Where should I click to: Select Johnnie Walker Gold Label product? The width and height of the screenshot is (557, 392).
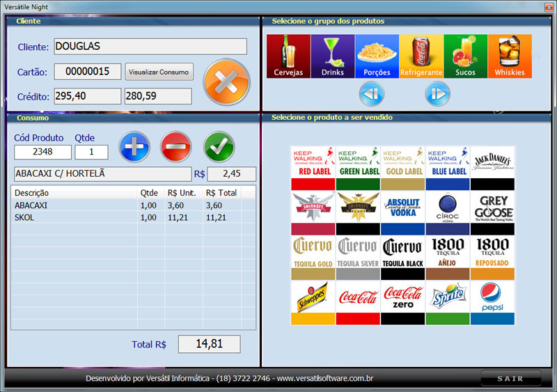(x=402, y=168)
